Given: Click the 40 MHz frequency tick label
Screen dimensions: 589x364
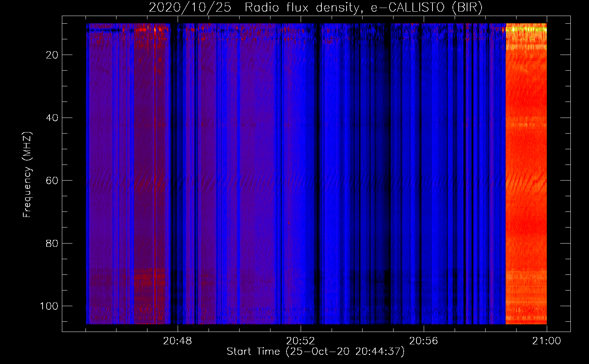Looking at the screenshot, I should tap(52, 118).
